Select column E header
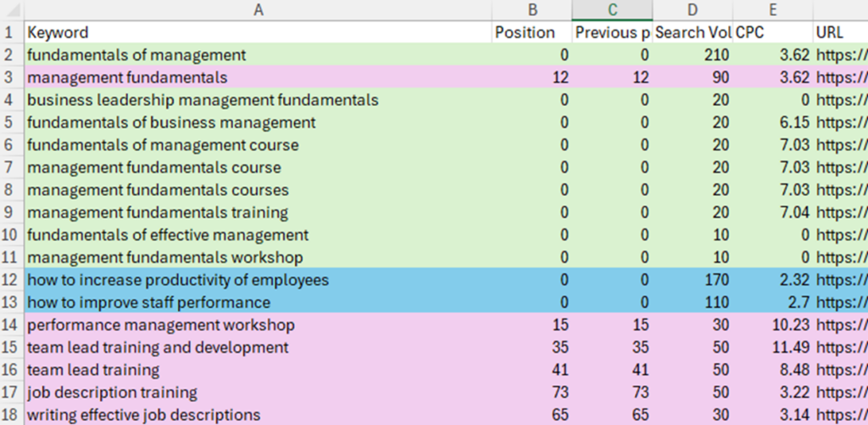This screenshot has height=425, width=868. pyautogui.click(x=772, y=9)
